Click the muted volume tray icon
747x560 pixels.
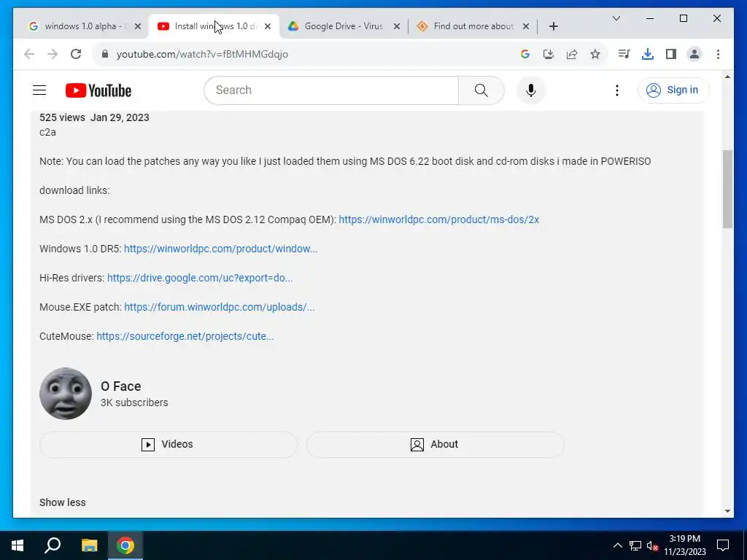pyautogui.click(x=652, y=545)
